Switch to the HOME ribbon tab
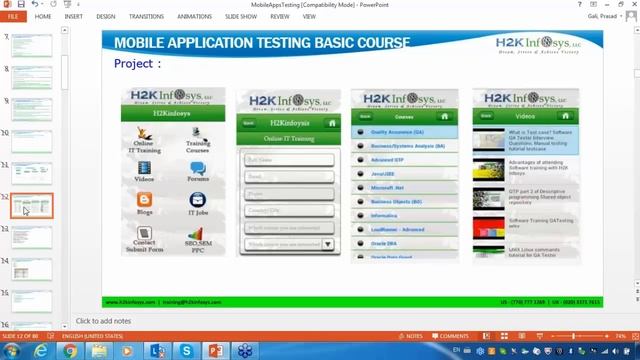The image size is (640, 360). point(43,16)
